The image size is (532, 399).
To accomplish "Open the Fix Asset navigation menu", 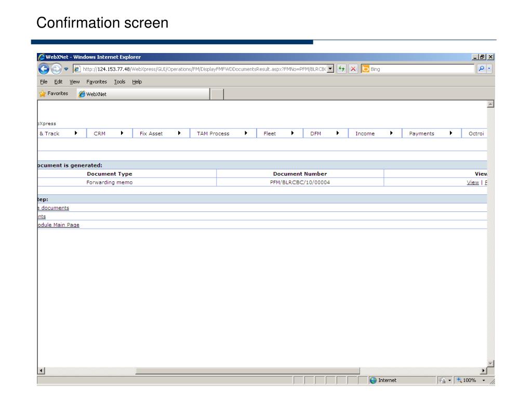I will click(151, 134).
